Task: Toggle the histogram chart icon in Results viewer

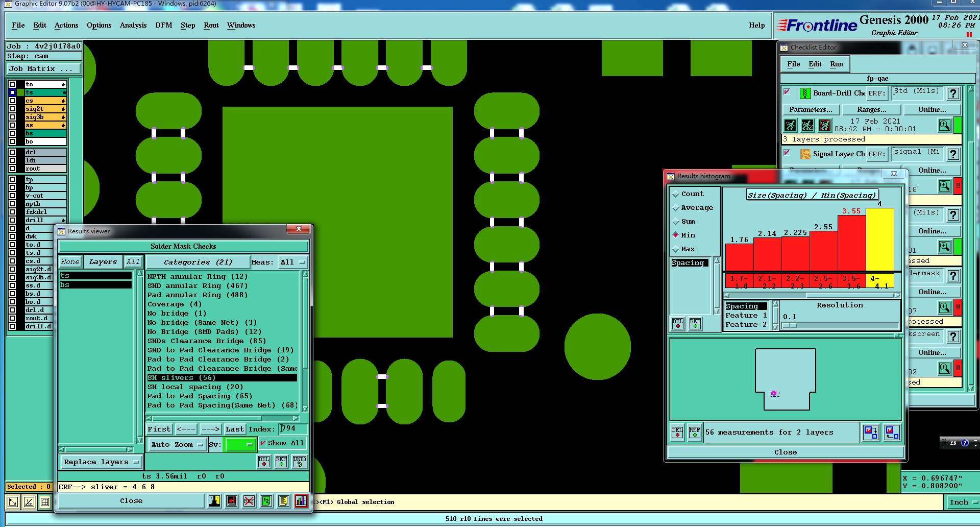Action: point(301,501)
